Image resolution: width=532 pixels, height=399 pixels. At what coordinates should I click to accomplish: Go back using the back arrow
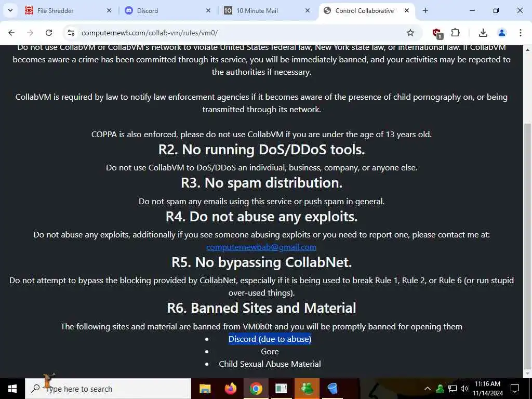click(11, 33)
